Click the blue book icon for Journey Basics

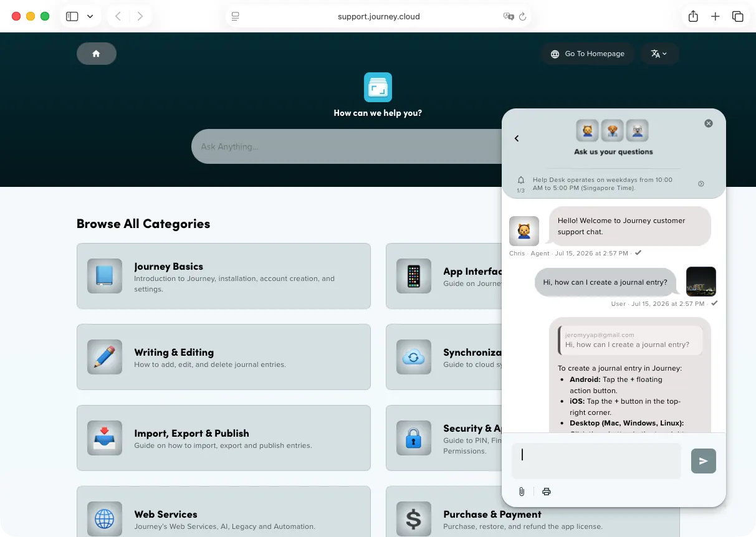pos(105,276)
